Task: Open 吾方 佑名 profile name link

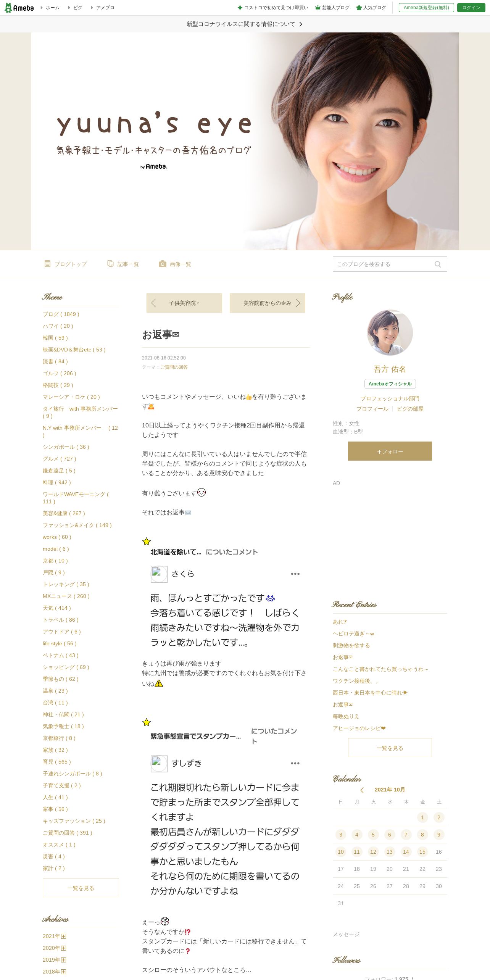Action: [390, 369]
